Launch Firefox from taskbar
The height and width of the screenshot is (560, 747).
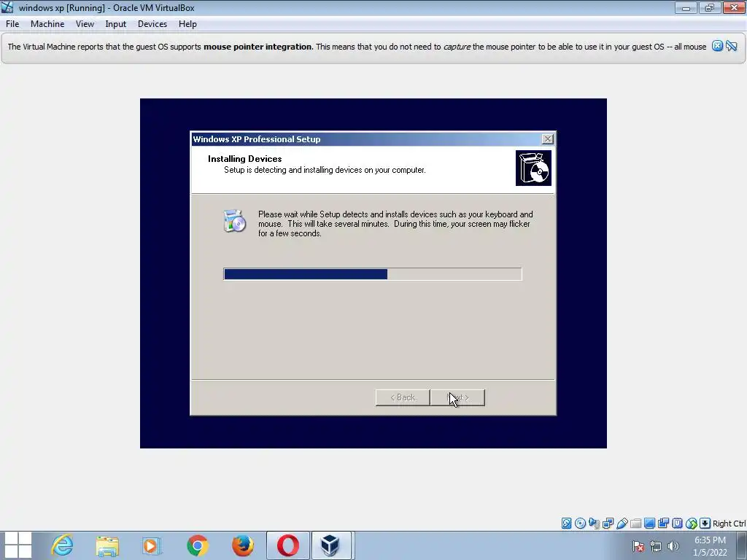click(242, 545)
